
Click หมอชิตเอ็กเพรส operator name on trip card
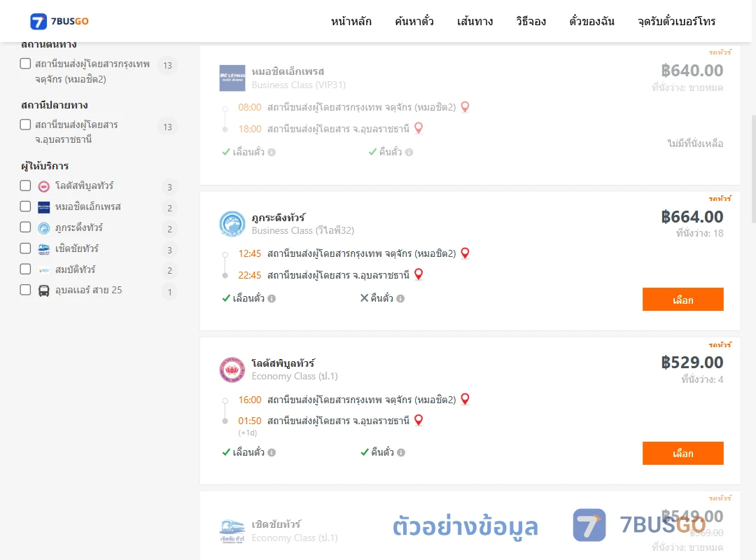288,71
